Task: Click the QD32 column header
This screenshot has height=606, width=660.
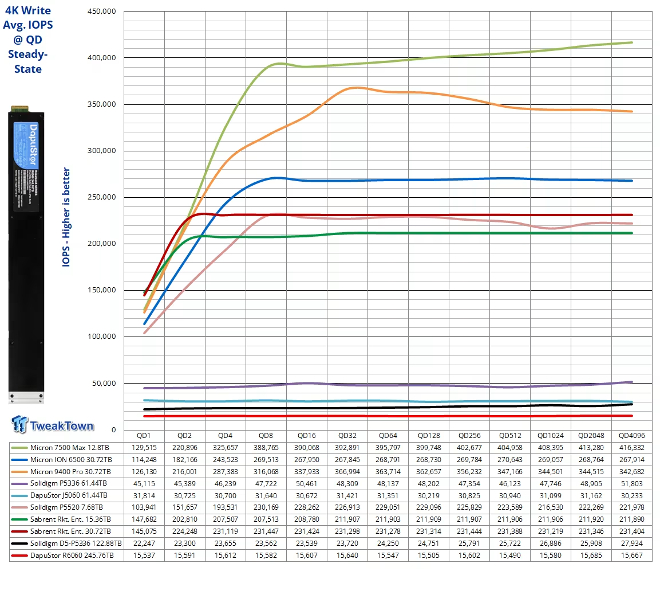Action: point(347,436)
